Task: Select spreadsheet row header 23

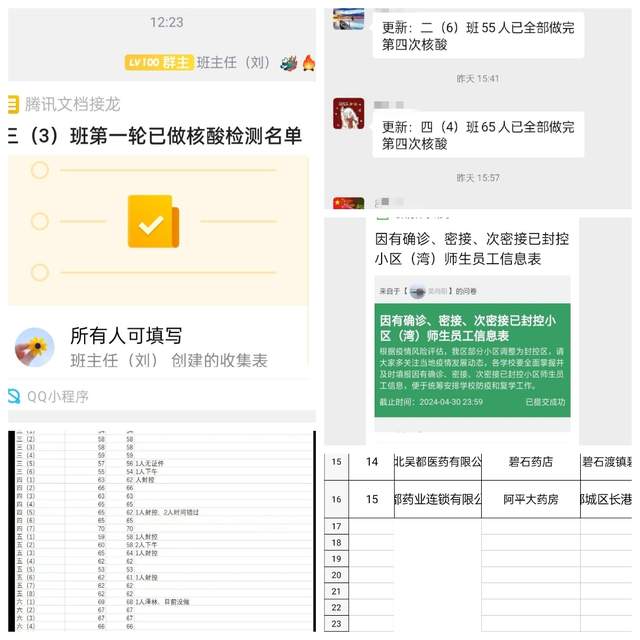Action: [x=336, y=624]
